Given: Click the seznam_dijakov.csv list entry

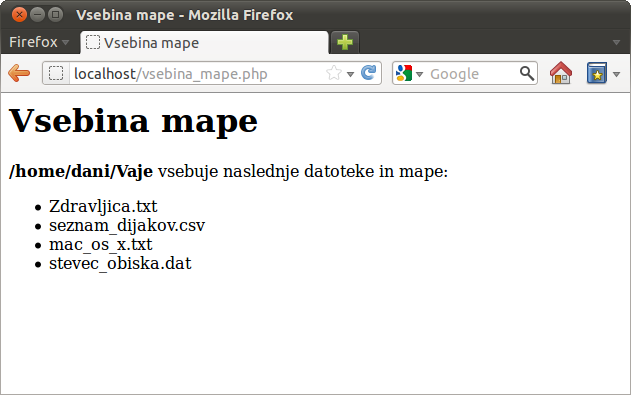Looking at the screenshot, I should (x=127, y=225).
